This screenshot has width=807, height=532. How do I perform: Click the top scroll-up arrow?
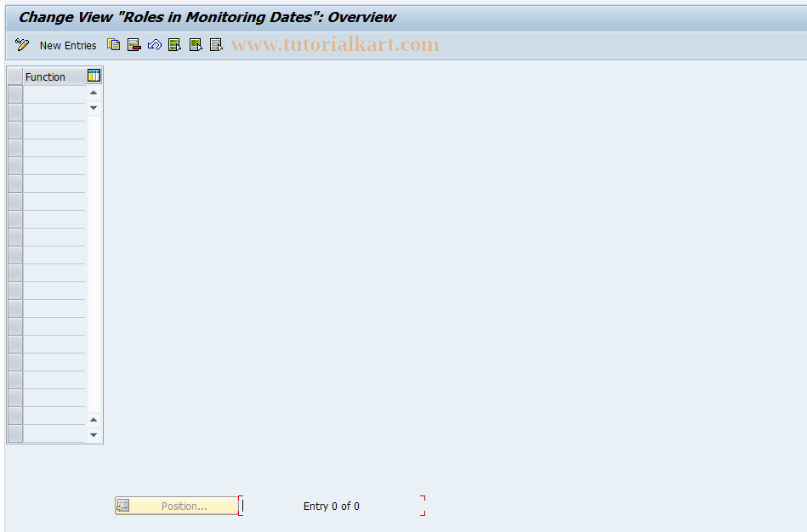(94, 93)
